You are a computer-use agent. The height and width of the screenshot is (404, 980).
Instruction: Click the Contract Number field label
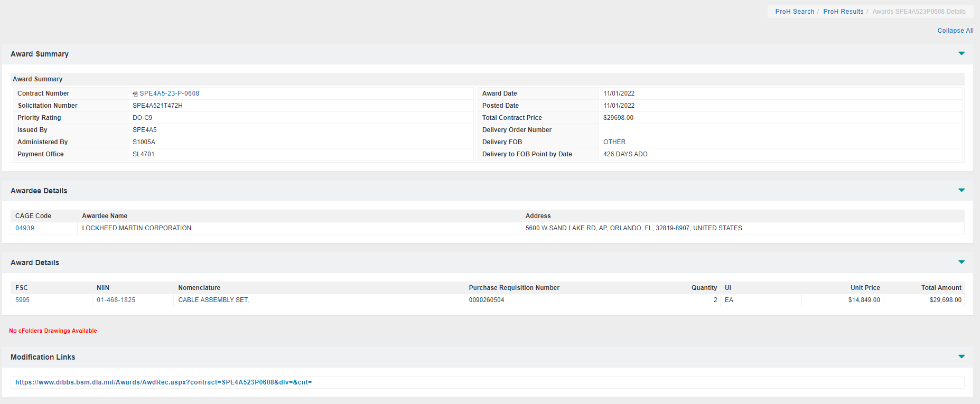[43, 93]
